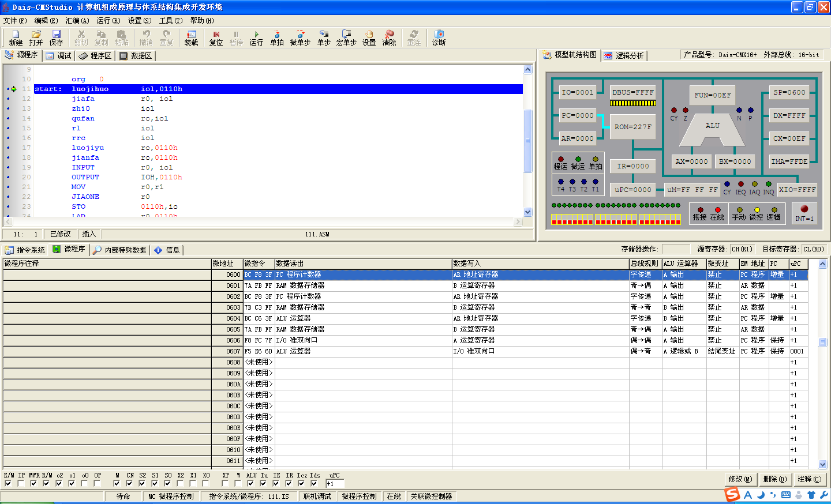Click the 装载 (Load) toolbar icon

(x=191, y=38)
